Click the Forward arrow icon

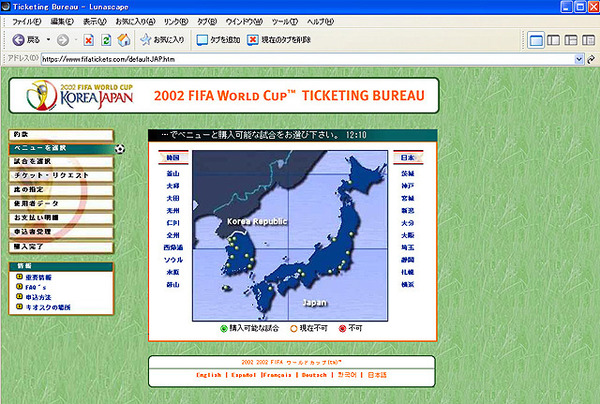(x=63, y=40)
